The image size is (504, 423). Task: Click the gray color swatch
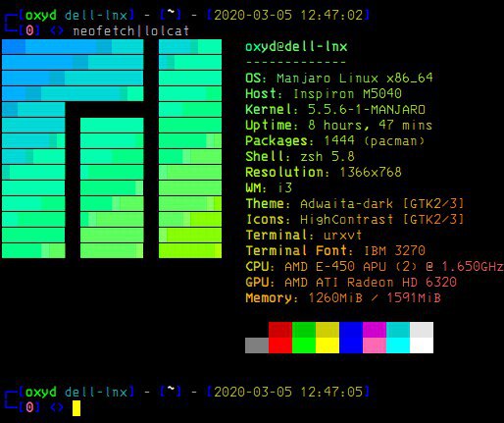[x=257, y=345]
